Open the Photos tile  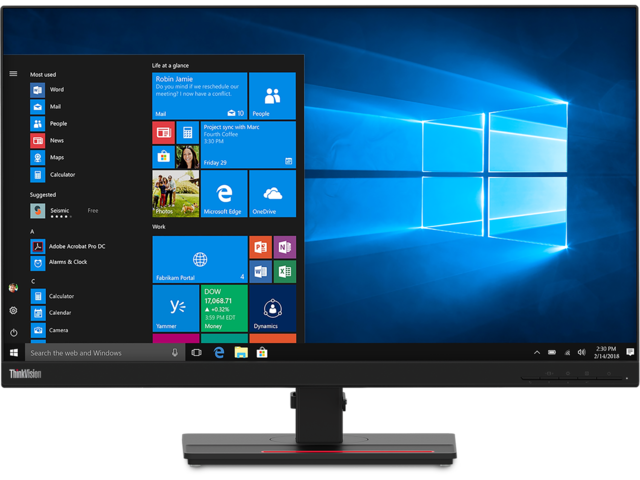pos(175,194)
